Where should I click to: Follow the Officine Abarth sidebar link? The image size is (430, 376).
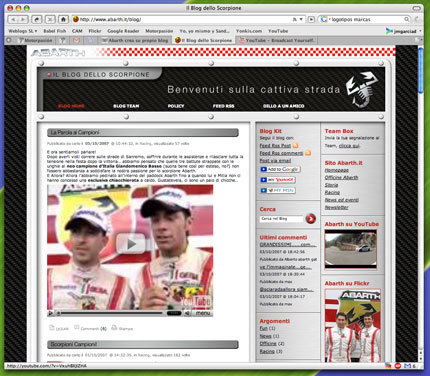pyautogui.click(x=341, y=177)
